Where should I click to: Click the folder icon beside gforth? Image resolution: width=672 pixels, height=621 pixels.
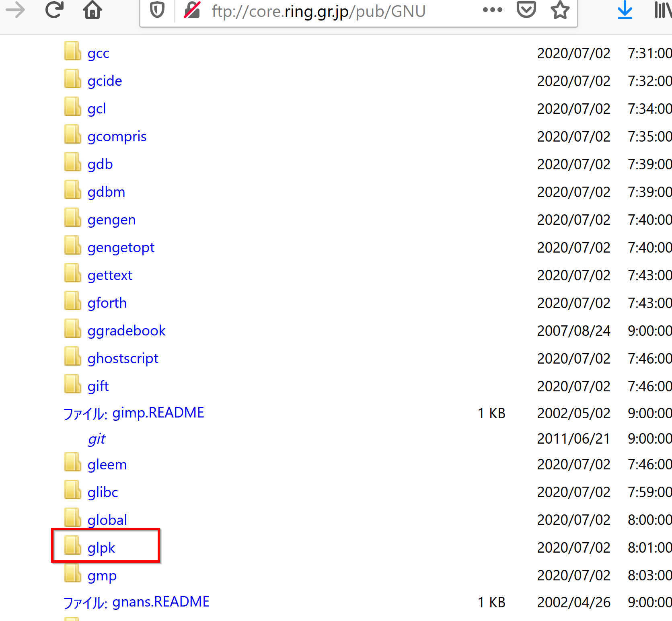tap(73, 301)
